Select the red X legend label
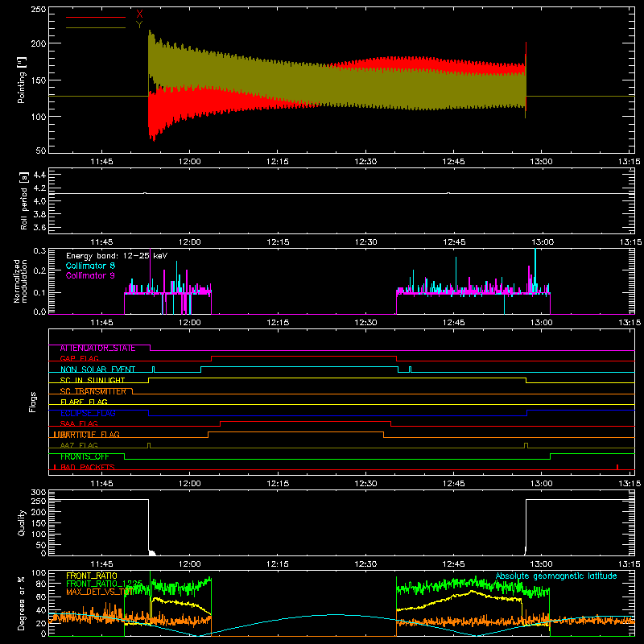Screen dimensions: 644x644 coord(139,14)
